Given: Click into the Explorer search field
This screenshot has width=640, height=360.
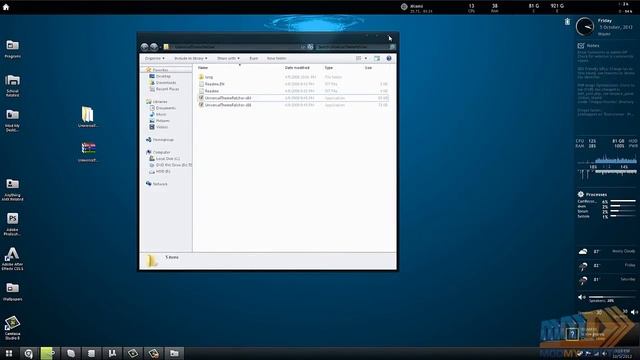Looking at the screenshot, I should (x=353, y=47).
